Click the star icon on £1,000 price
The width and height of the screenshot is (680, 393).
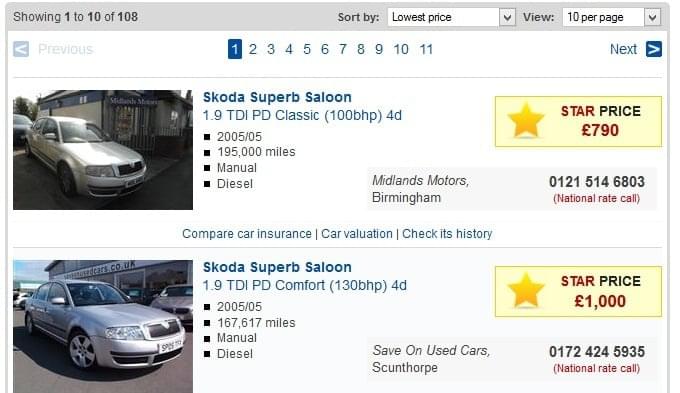526,291
